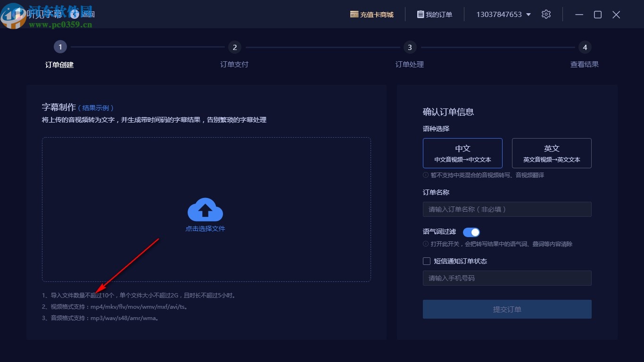Open 我的订单 order list

[434, 15]
